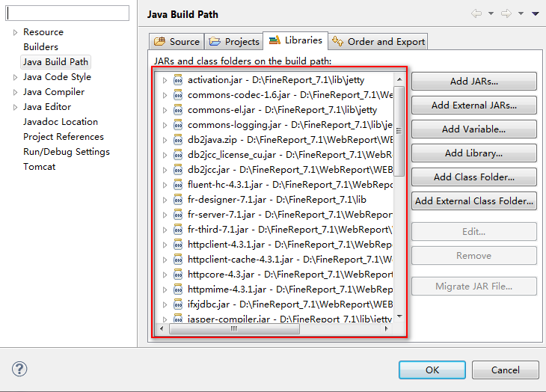
Task: Click the Add Library... button
Action: (474, 153)
